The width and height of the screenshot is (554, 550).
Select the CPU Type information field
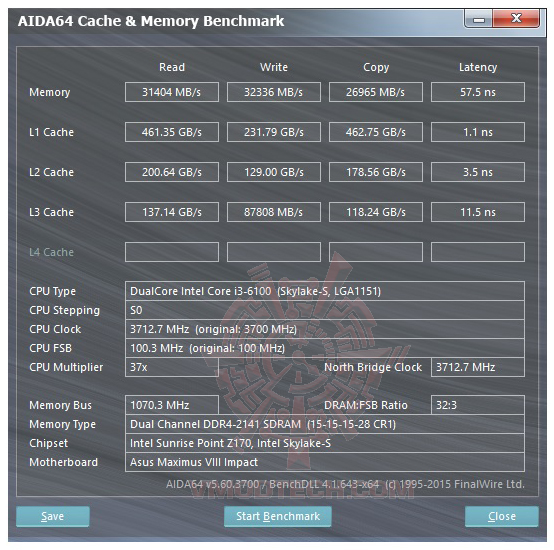coord(325,291)
